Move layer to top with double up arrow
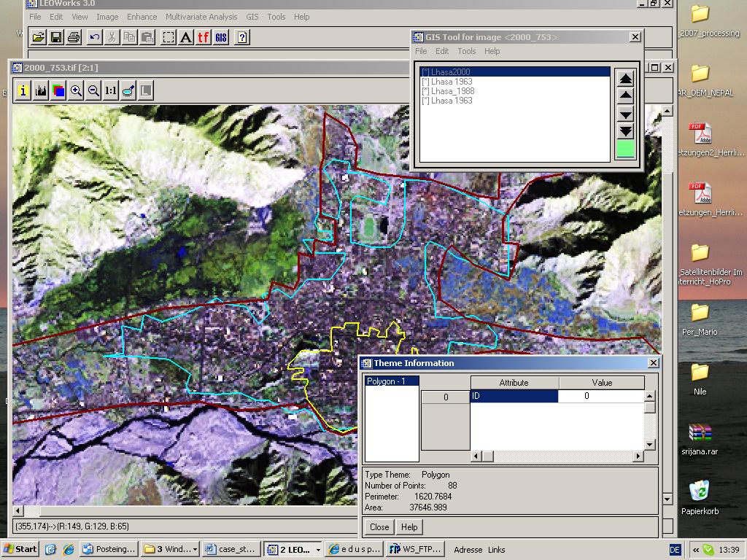Viewport: 747px width, 560px height. [625, 79]
